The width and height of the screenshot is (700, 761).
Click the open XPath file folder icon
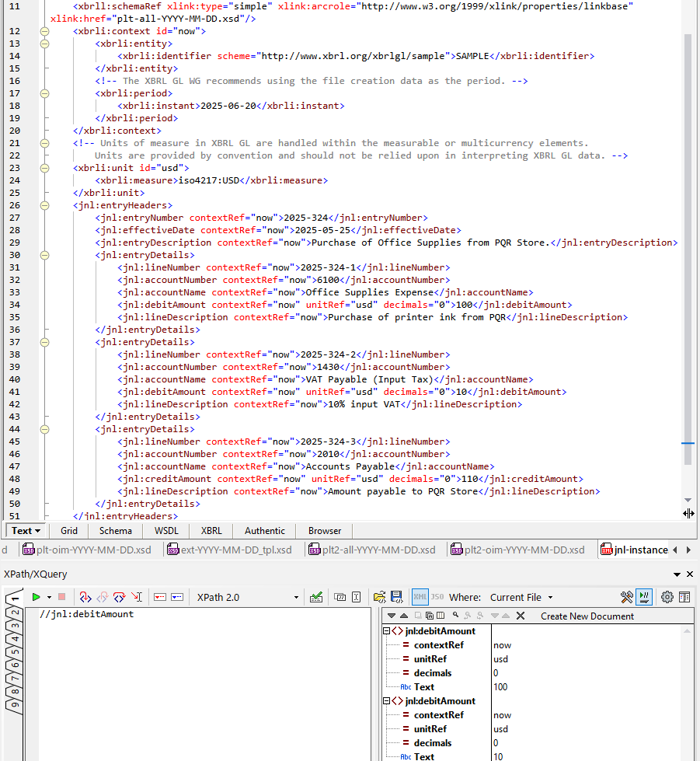point(380,597)
